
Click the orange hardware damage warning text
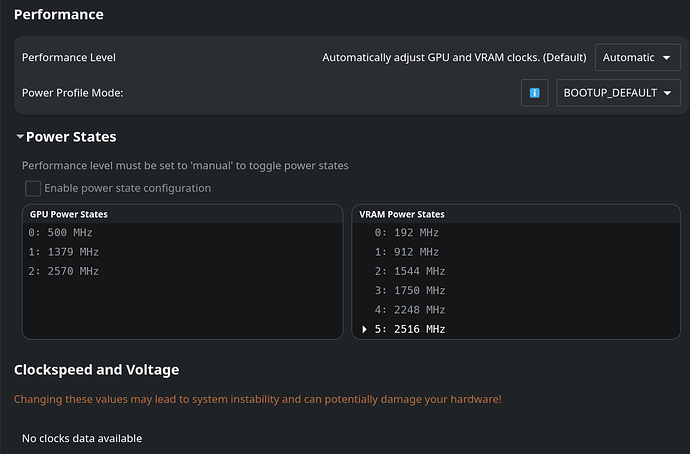click(x=257, y=399)
